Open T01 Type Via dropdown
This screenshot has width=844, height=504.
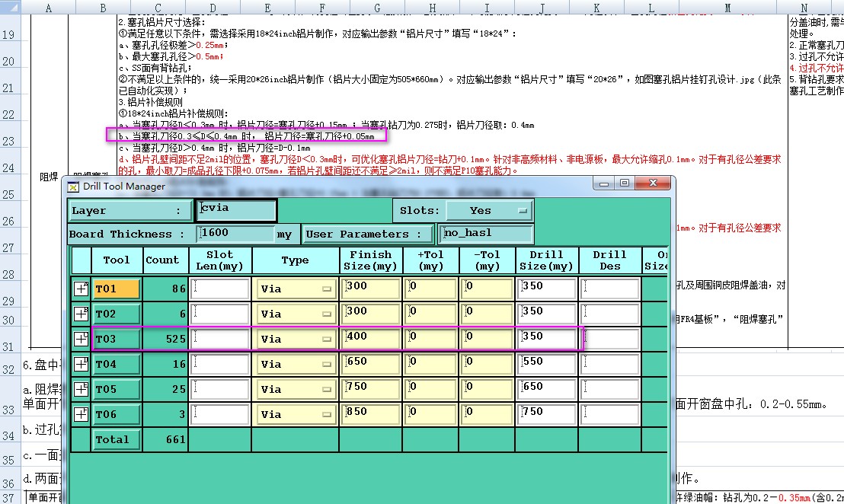click(295, 289)
